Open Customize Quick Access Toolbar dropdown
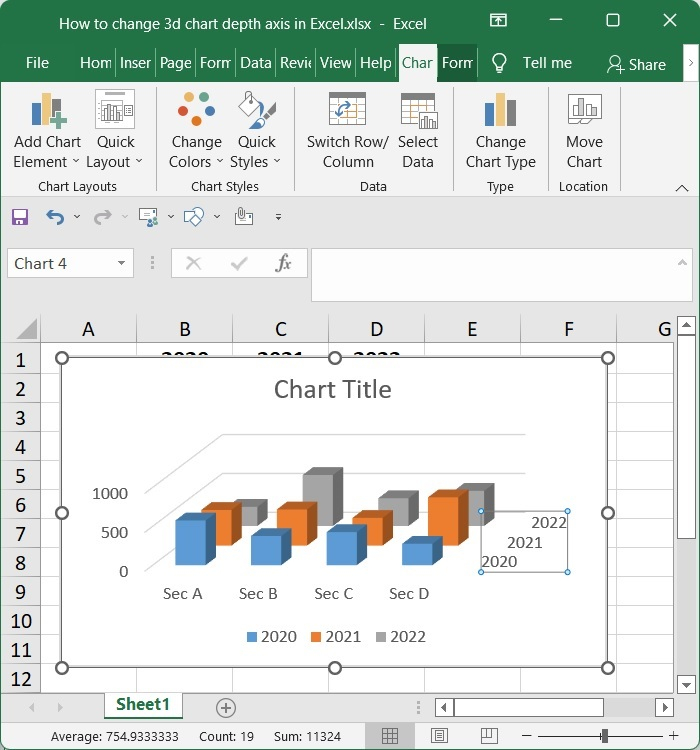Screen dimensions: 700x750 point(278,217)
